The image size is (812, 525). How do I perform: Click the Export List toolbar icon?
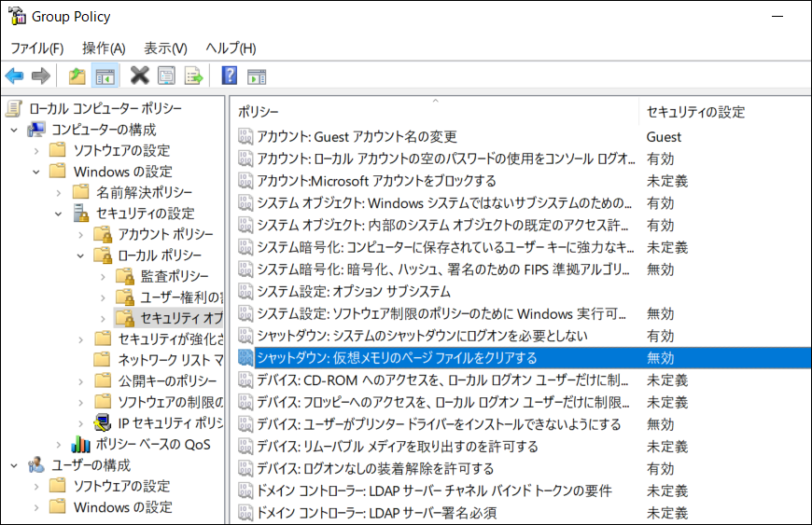[194, 76]
